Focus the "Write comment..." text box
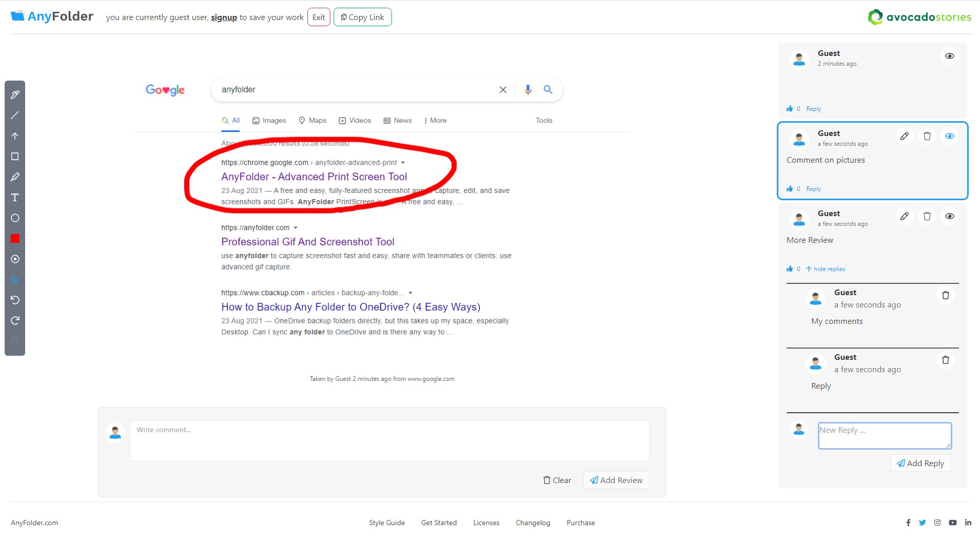This screenshot has height=539, width=980. tap(389, 440)
